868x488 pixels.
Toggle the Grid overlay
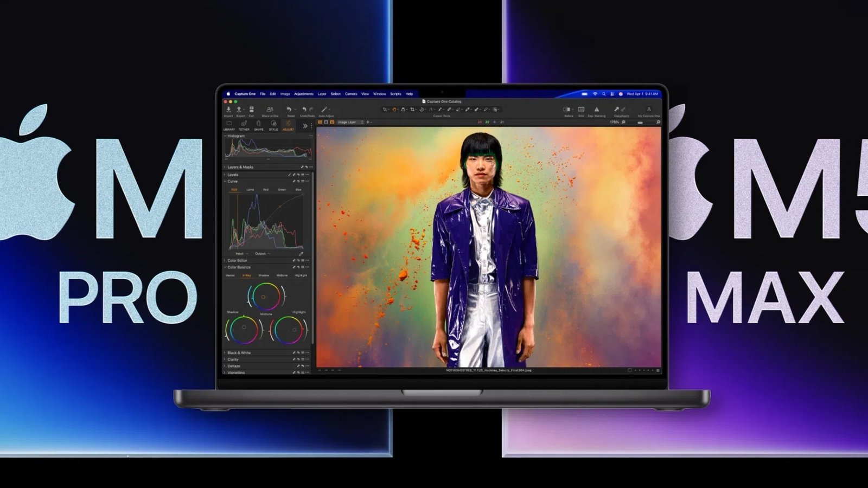click(x=582, y=110)
